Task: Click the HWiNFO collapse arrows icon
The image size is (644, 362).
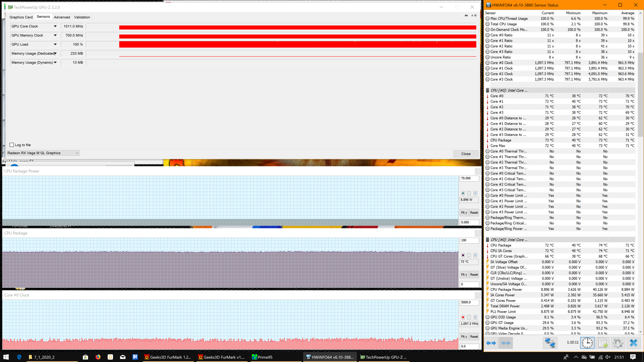Action: [x=505, y=343]
